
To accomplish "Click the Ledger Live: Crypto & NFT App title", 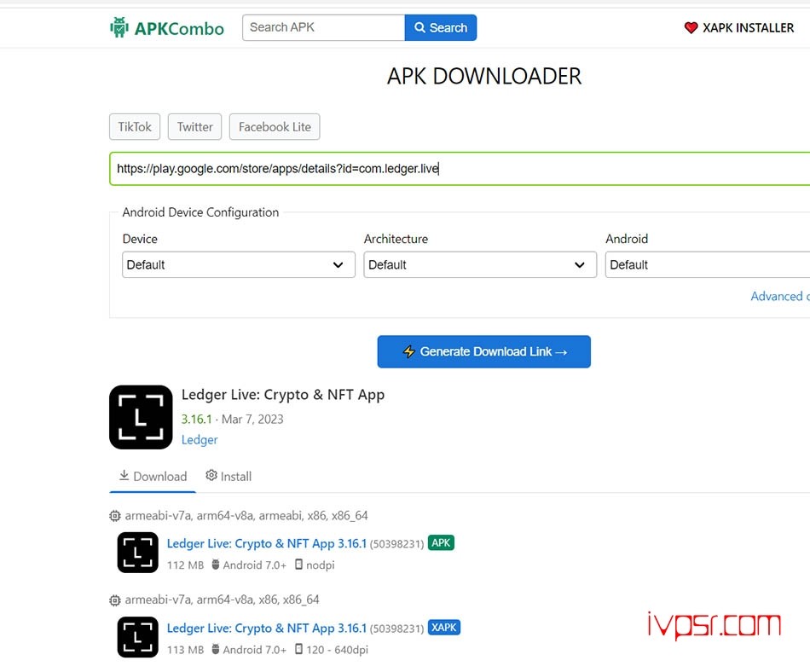I will tap(283, 395).
